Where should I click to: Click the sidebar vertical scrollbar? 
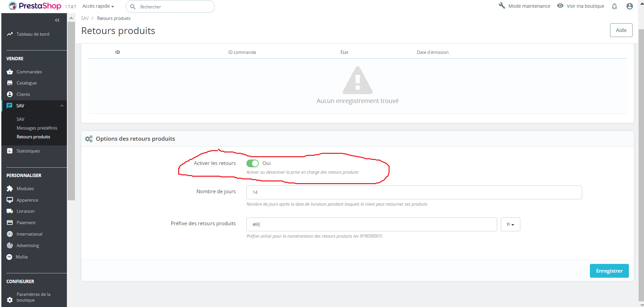point(71,111)
